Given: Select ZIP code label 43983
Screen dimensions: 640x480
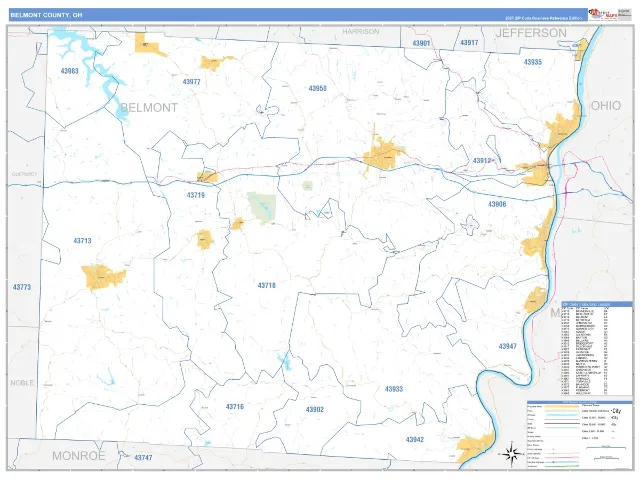Looking at the screenshot, I should [x=69, y=71].
